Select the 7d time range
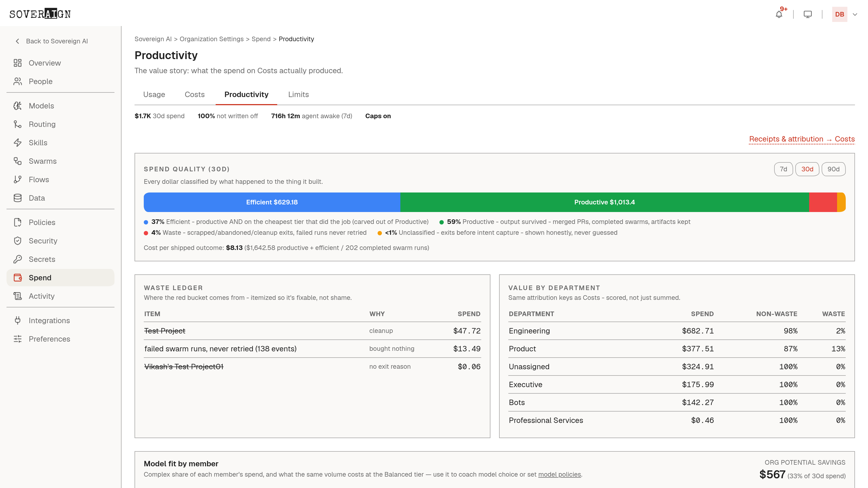This screenshot has width=868, height=488. (x=783, y=169)
